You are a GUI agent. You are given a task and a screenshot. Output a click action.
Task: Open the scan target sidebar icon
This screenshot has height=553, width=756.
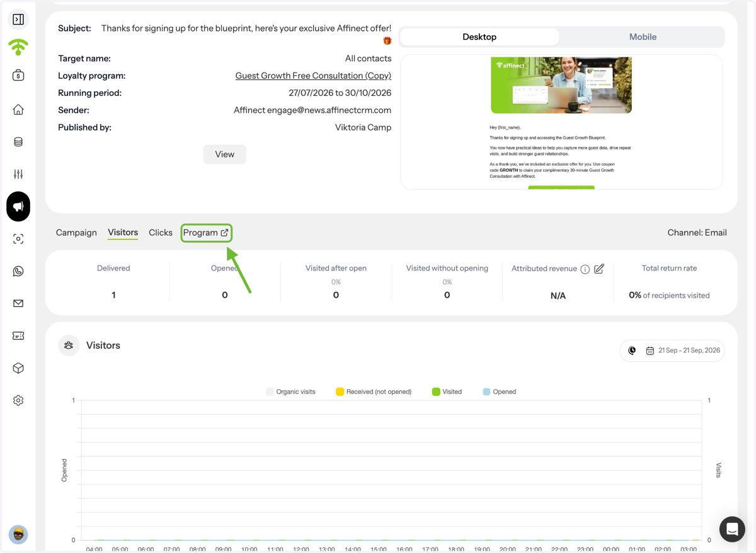(x=18, y=239)
